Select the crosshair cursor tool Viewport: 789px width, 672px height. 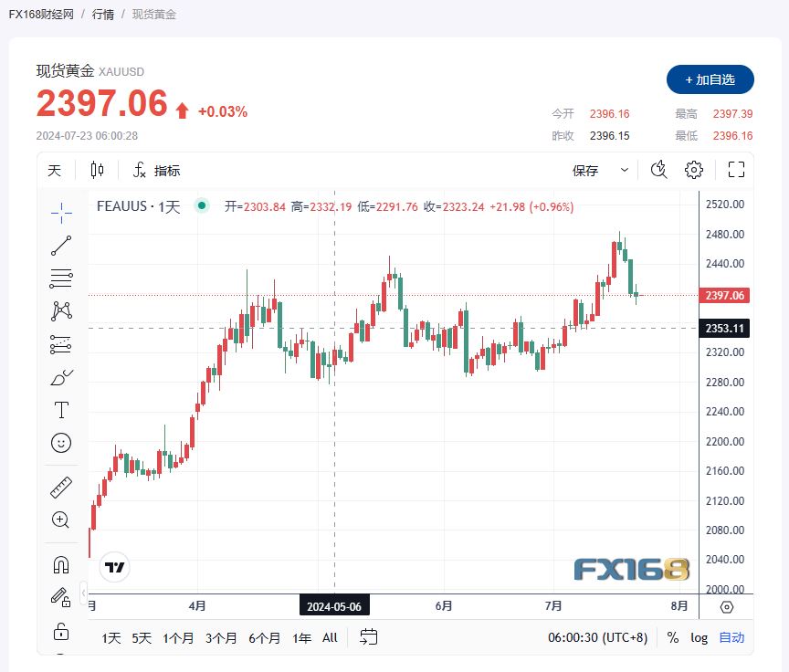pyautogui.click(x=61, y=212)
